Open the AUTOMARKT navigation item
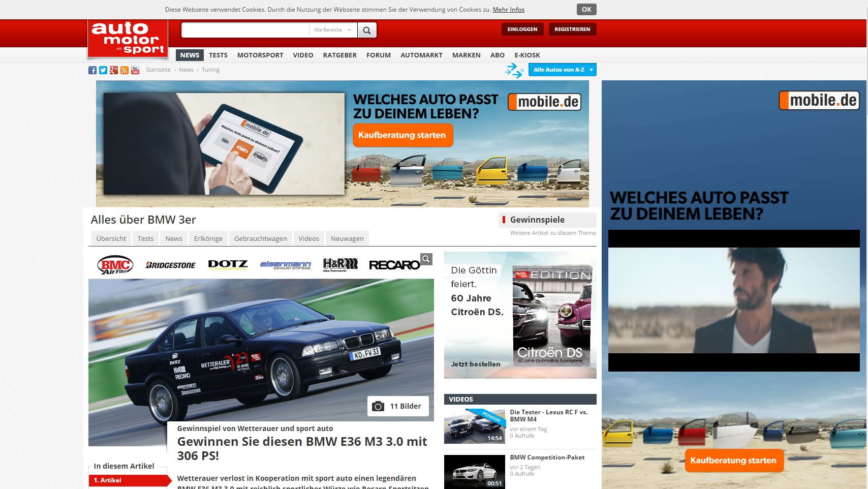The width and height of the screenshot is (868, 489). coord(421,55)
